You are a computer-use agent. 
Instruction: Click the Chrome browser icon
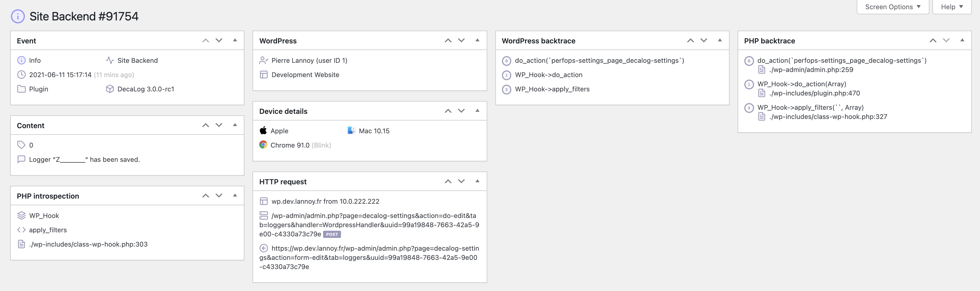263,145
